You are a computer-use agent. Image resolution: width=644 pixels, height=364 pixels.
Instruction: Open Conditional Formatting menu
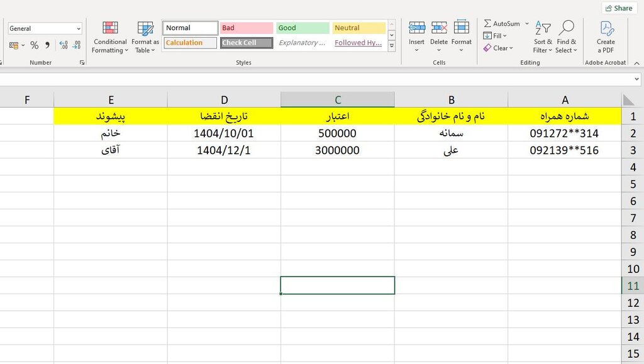tap(110, 38)
